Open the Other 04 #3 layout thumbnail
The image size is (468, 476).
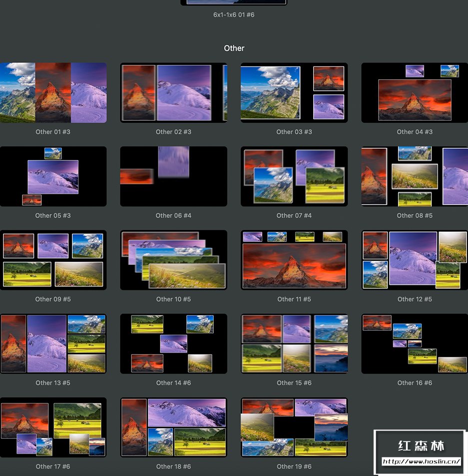(415, 93)
